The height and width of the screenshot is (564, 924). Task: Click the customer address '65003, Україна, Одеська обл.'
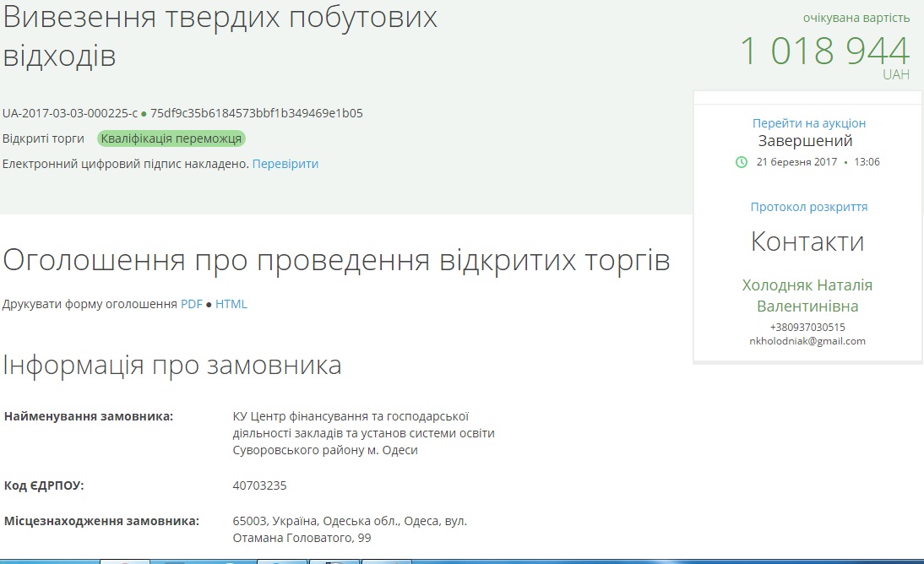click(x=350, y=521)
